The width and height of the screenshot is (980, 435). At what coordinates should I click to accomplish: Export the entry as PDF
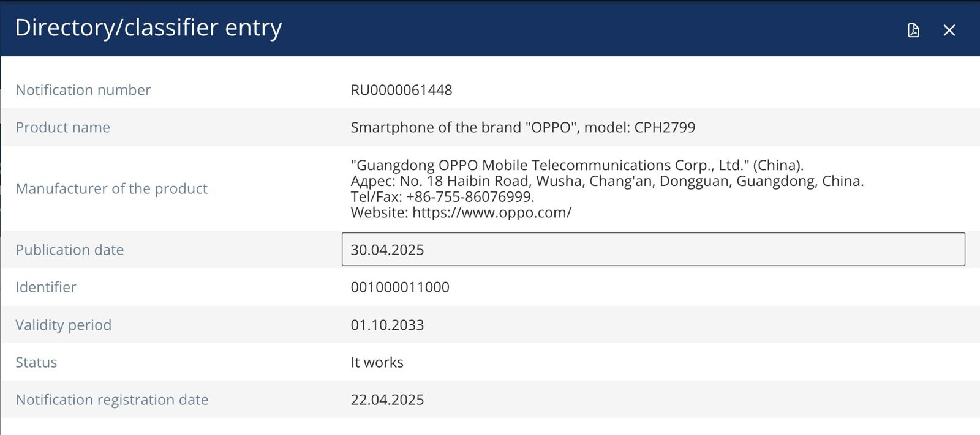point(913,30)
